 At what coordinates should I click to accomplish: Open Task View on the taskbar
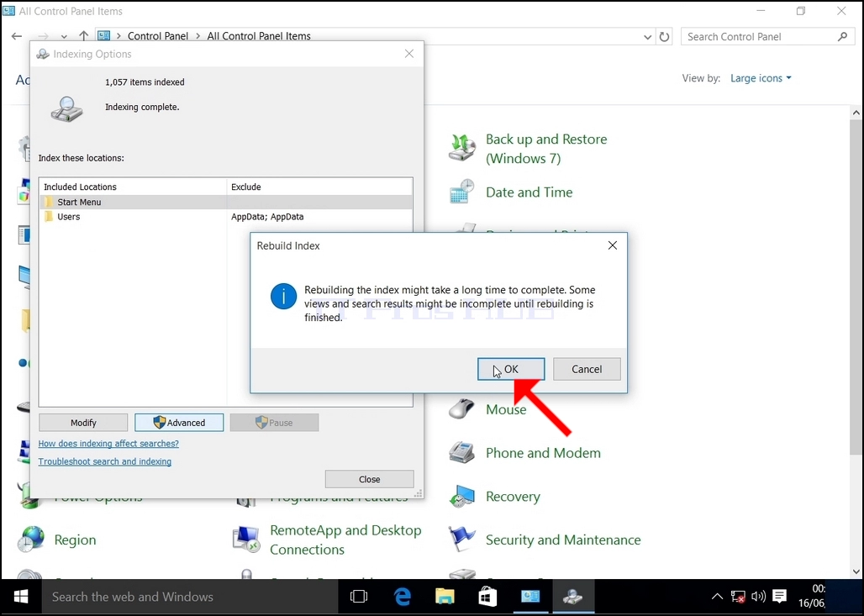[359, 597]
